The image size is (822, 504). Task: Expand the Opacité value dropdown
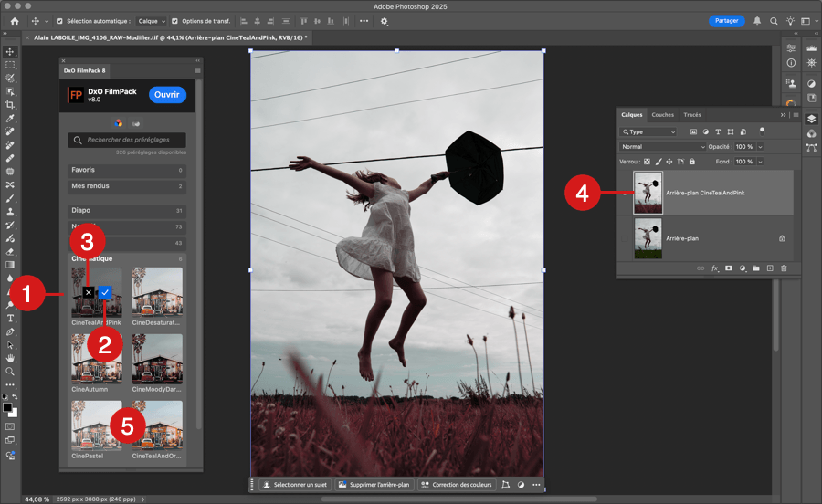coord(760,147)
